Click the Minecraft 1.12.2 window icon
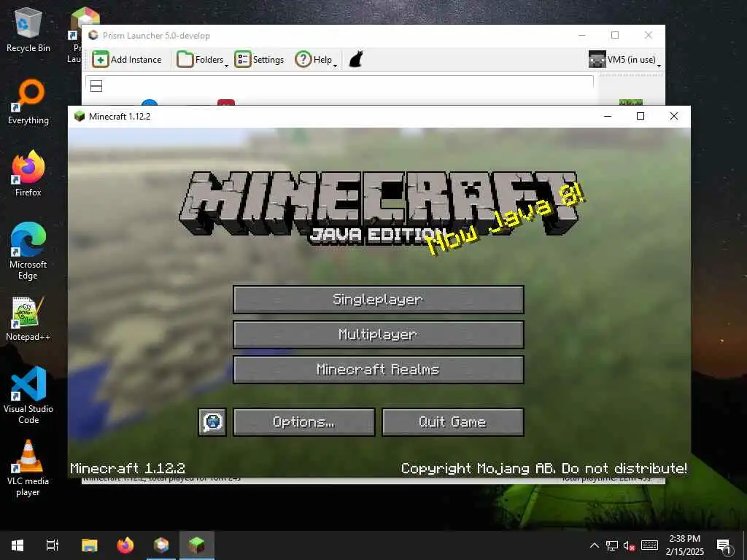Image resolution: width=747 pixels, height=560 pixels. pyautogui.click(x=80, y=116)
